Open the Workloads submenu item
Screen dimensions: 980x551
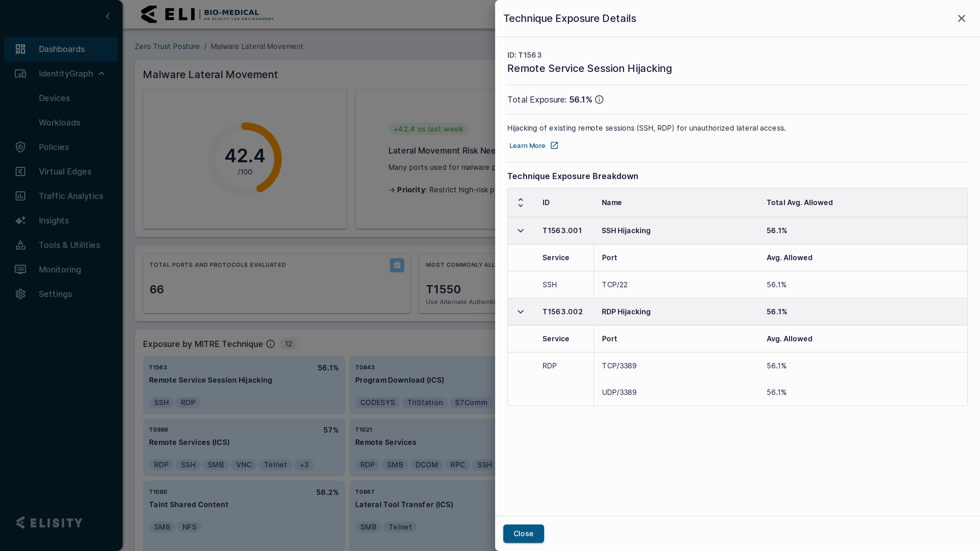coord(61,122)
